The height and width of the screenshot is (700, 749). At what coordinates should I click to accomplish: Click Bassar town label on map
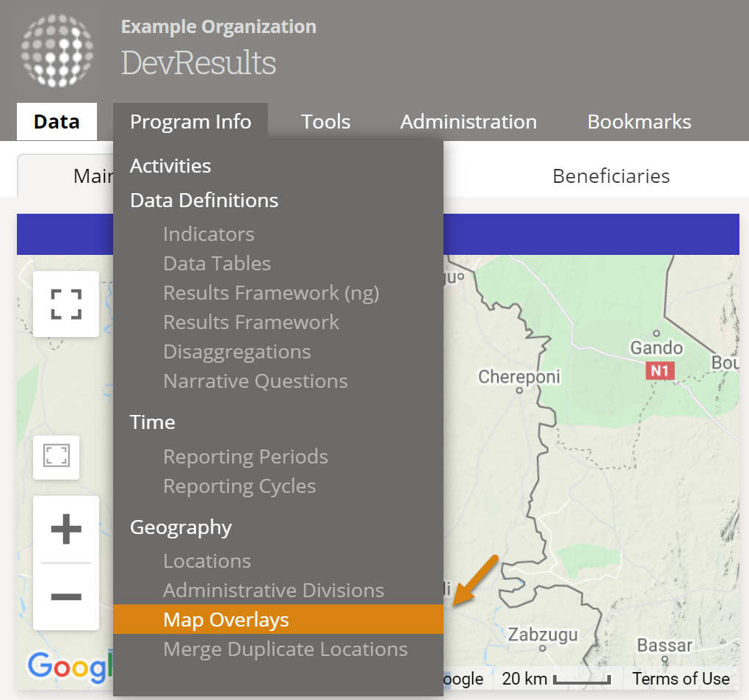point(665,645)
